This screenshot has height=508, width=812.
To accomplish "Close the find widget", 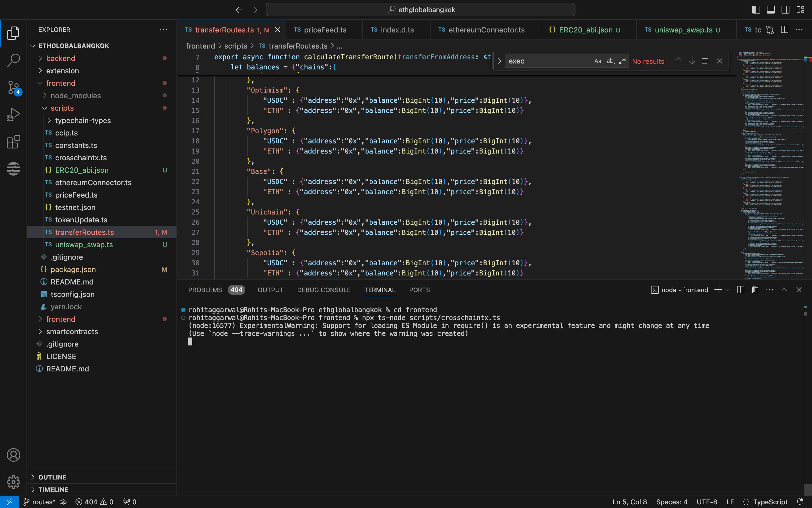I will [720, 61].
